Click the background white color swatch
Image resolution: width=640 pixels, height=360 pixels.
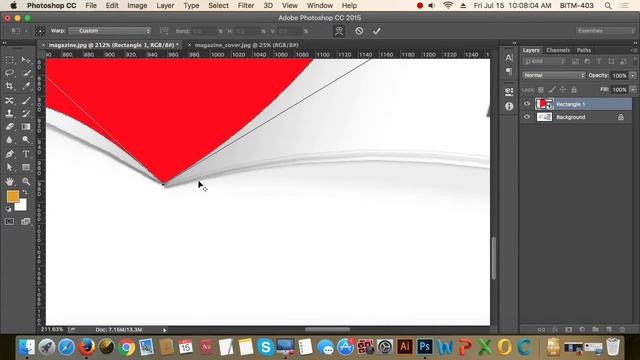[22, 206]
